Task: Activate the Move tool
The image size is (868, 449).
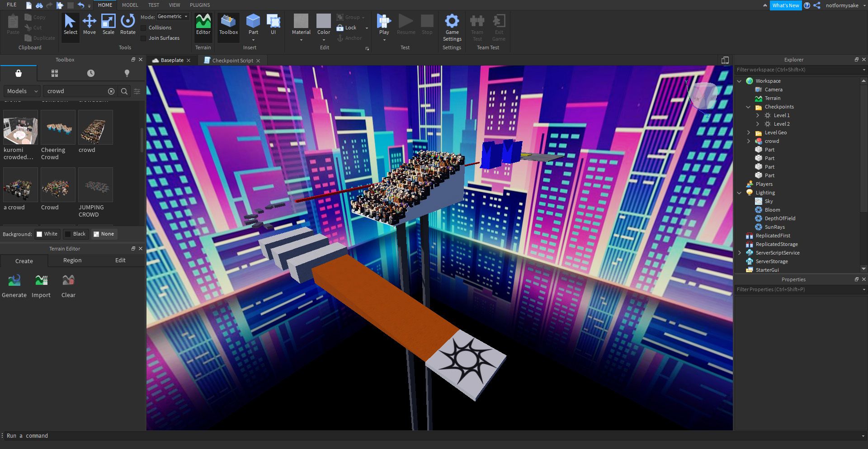Action: tap(90, 25)
